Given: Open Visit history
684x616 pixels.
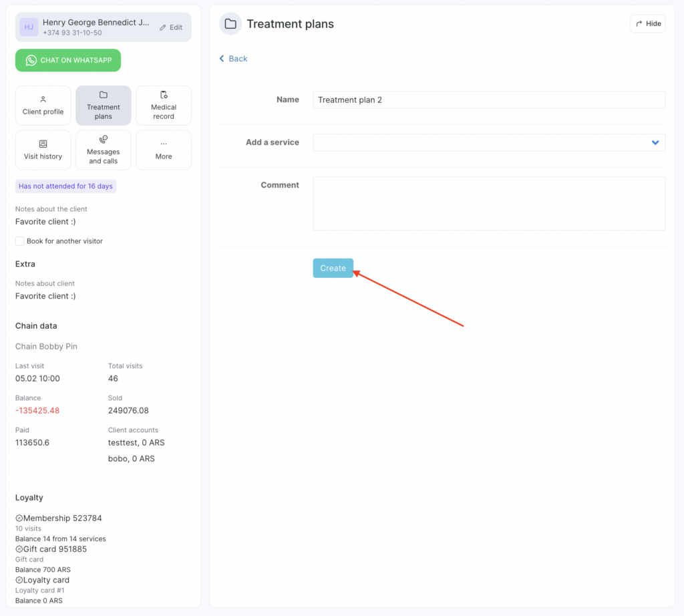Looking at the screenshot, I should point(43,150).
